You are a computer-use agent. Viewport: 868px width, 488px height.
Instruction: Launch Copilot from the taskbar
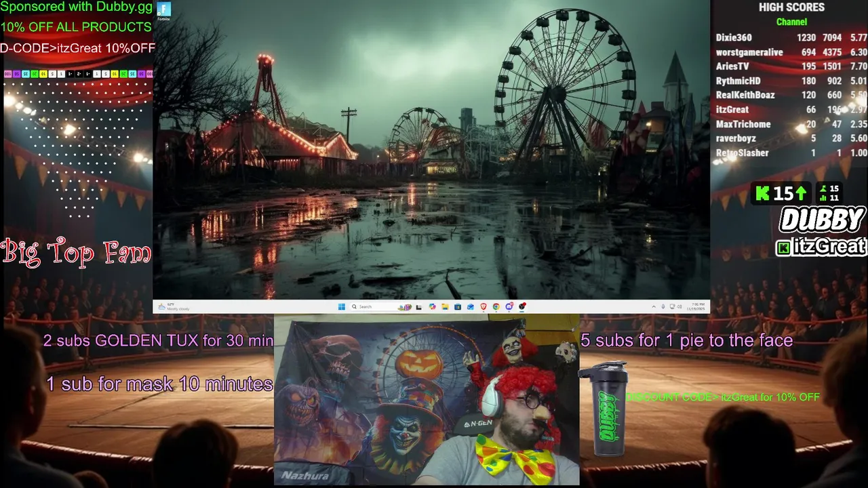[432, 306]
